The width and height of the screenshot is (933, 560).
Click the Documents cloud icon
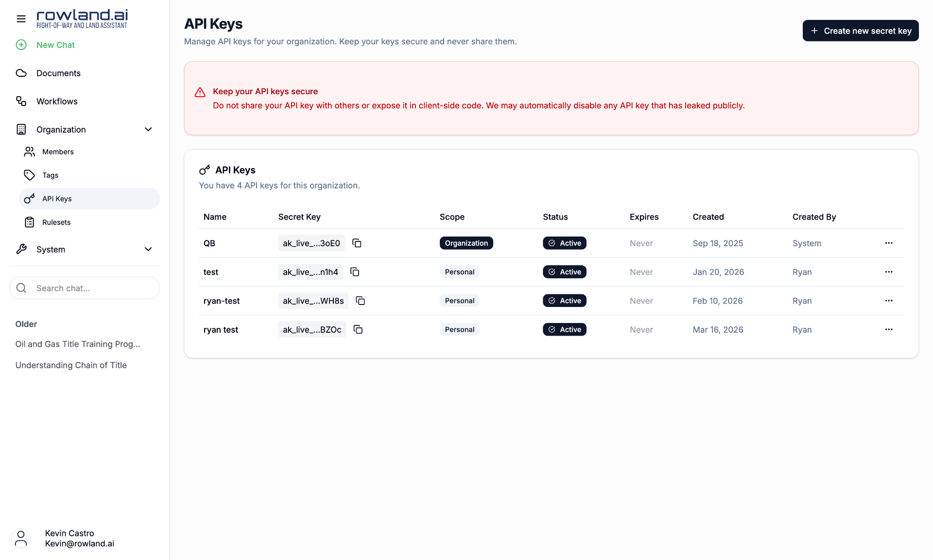21,73
